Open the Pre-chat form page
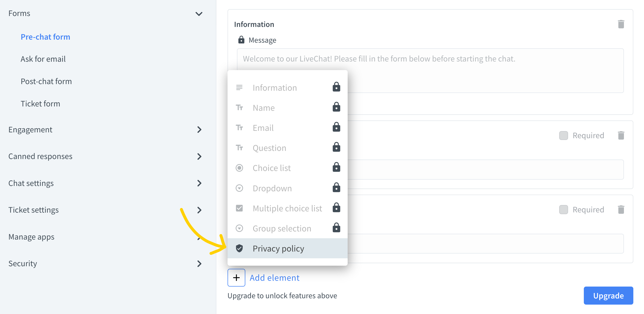 coord(45,37)
